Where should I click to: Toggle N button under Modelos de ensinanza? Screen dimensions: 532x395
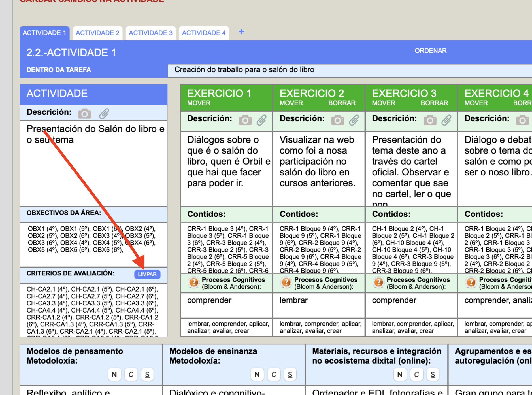pyautogui.click(x=257, y=375)
